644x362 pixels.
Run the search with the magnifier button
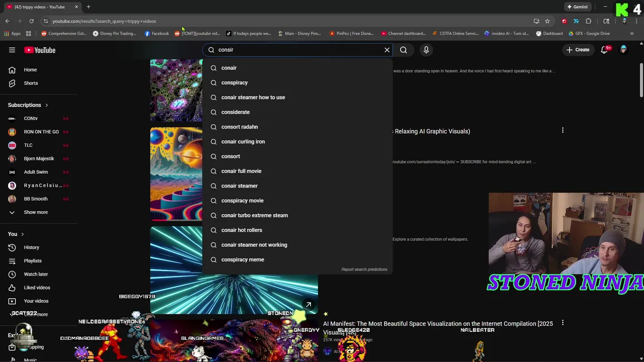404,50
